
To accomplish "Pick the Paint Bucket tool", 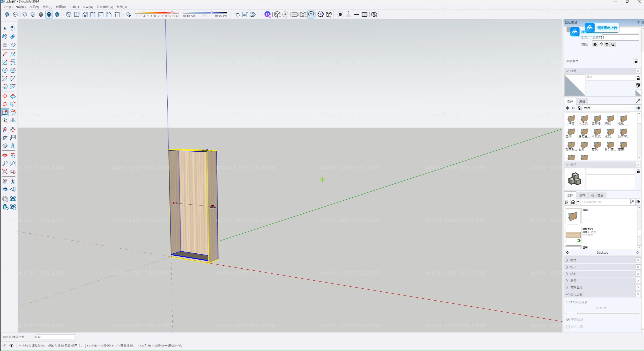I will pos(5,37).
